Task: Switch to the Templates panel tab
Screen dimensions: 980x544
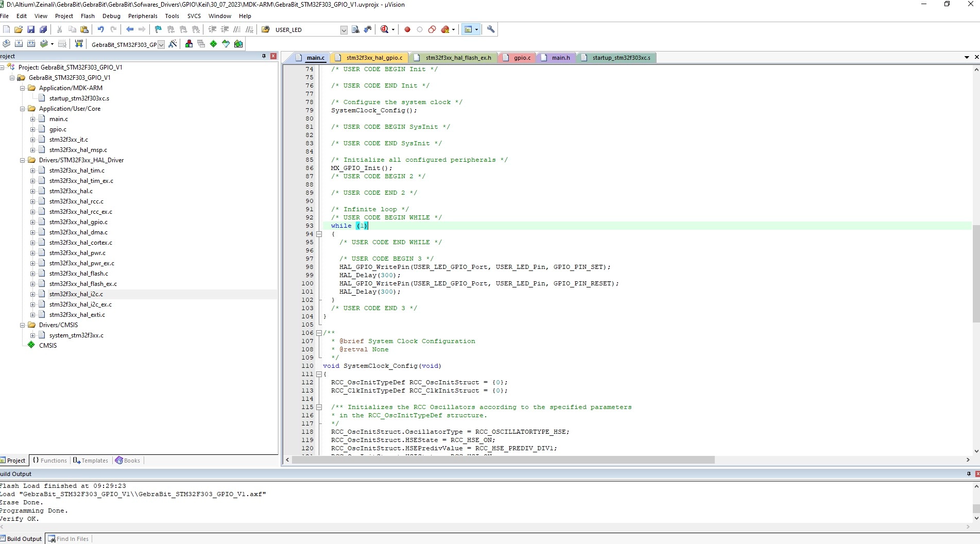Action: point(91,461)
